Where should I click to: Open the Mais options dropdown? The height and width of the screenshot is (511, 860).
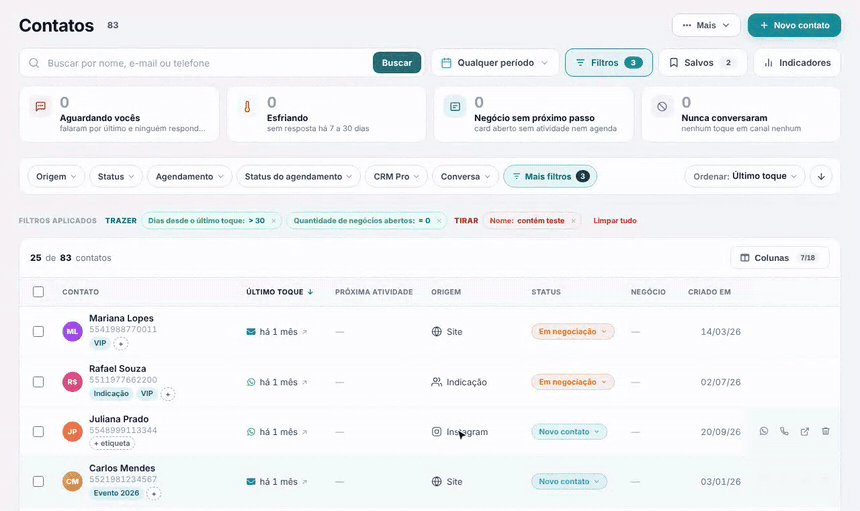pos(706,25)
